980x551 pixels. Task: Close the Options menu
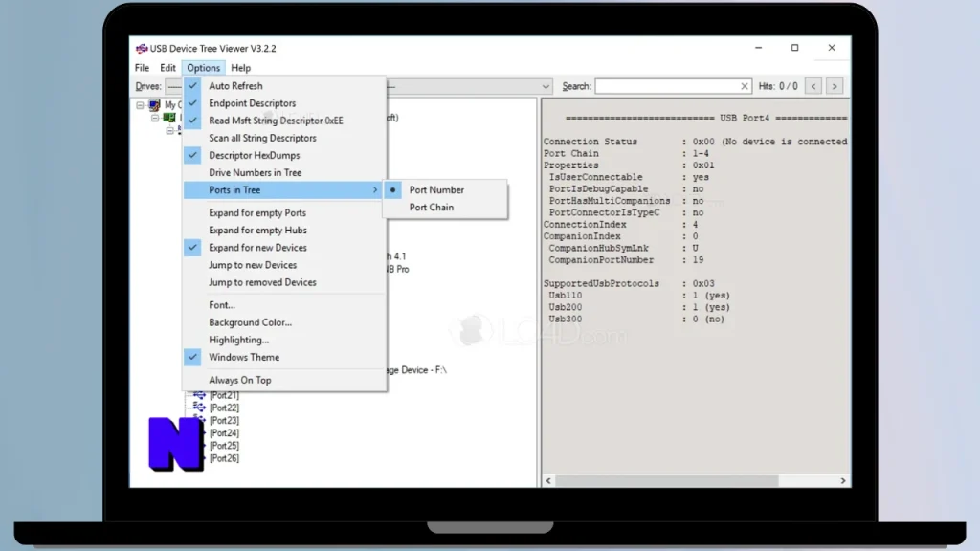pos(203,68)
